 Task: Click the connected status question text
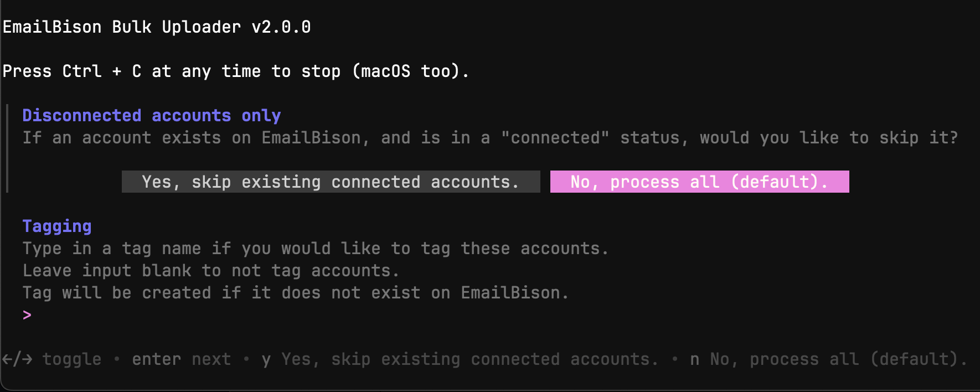[490, 138]
